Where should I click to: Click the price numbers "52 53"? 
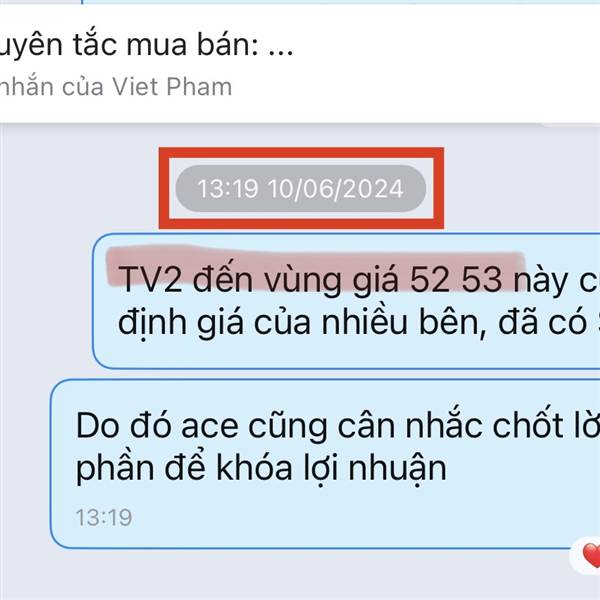tap(456, 280)
